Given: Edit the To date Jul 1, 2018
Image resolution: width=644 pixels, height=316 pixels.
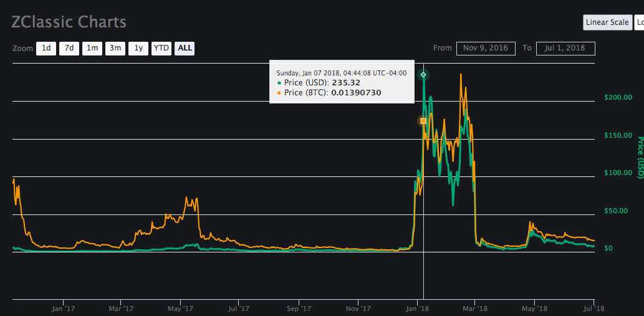Looking at the screenshot, I should point(565,48).
